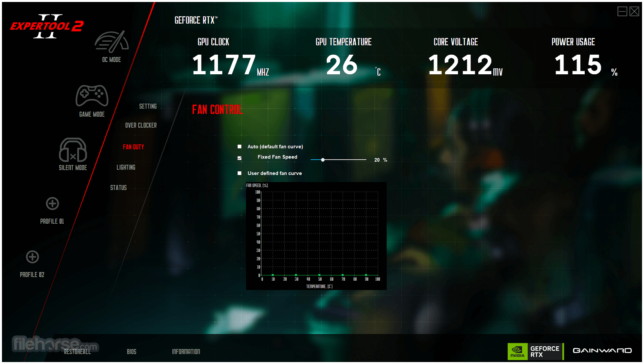The width and height of the screenshot is (644, 364).
Task: Click the SILENT MODE label
Action: point(73,168)
